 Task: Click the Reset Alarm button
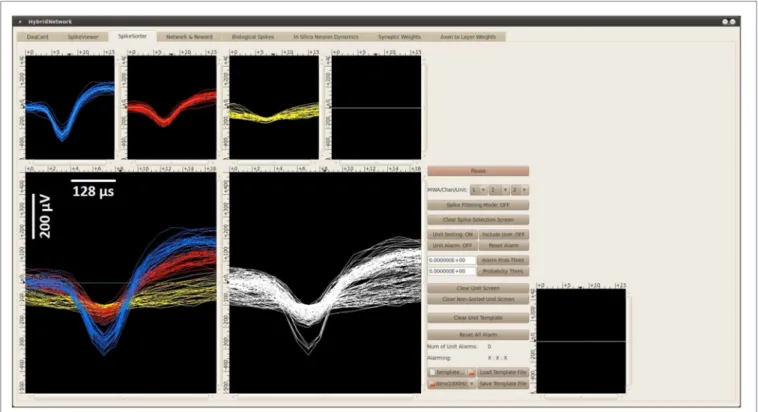tap(504, 246)
